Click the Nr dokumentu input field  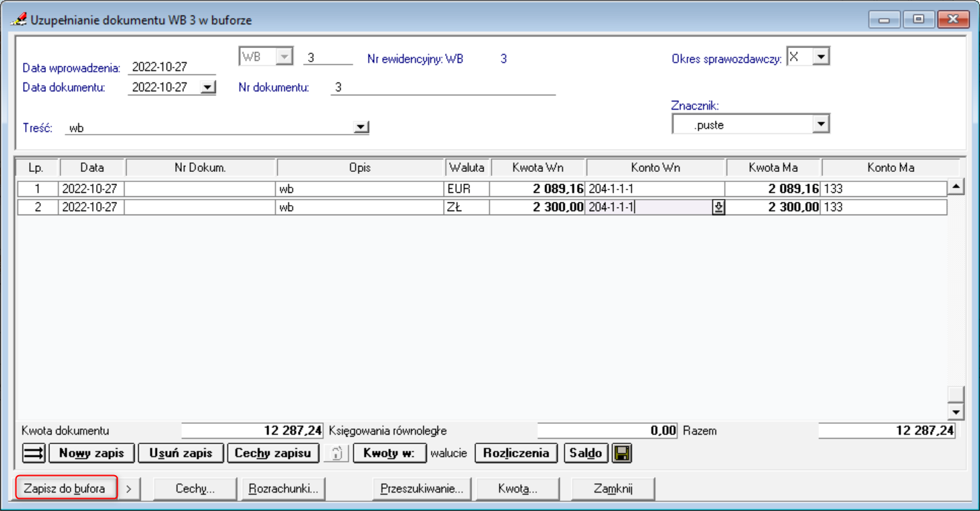click(443, 87)
